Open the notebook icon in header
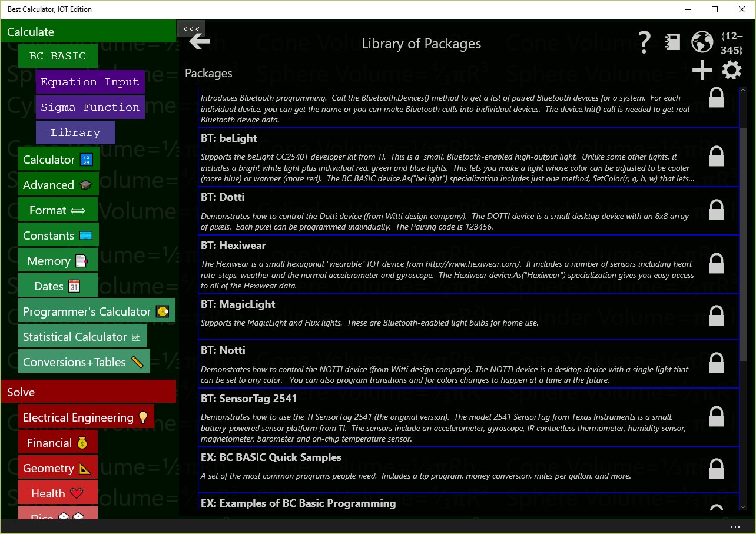This screenshot has width=756, height=534. tap(672, 42)
